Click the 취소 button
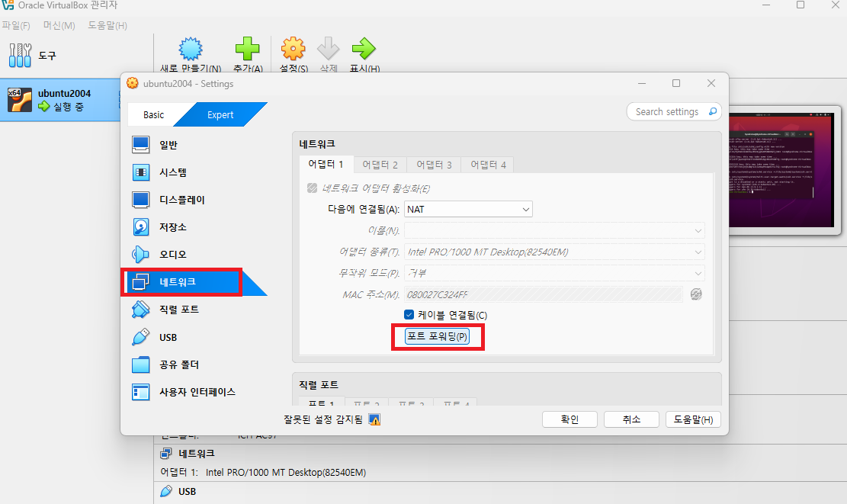This screenshot has width=847, height=504. (631, 419)
